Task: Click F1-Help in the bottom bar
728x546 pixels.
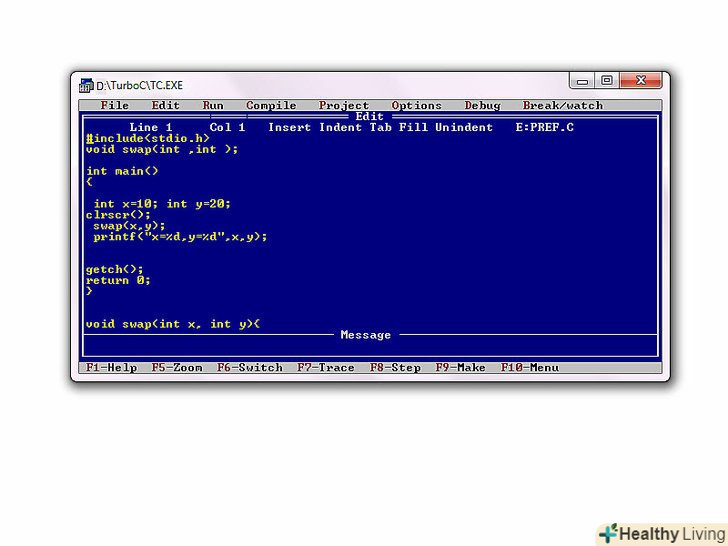Action: (x=111, y=368)
